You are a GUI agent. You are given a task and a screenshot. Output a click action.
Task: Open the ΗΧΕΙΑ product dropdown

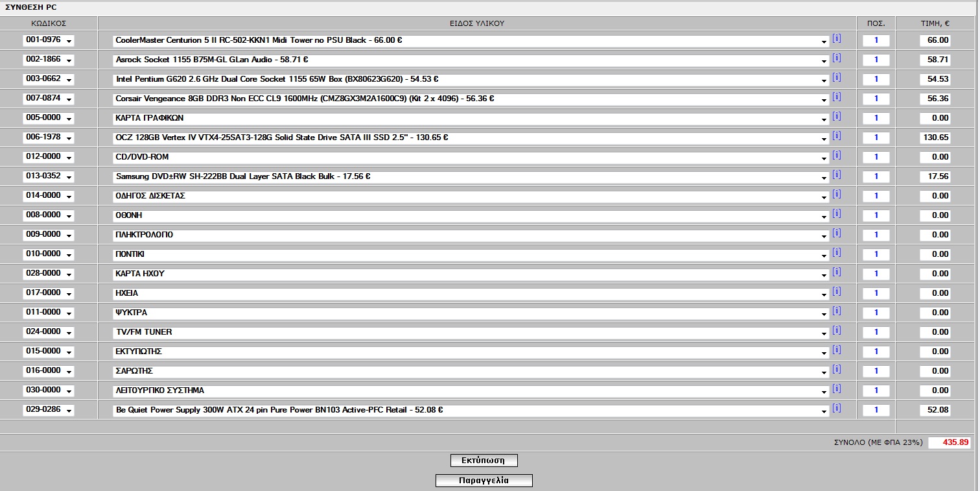471,293
